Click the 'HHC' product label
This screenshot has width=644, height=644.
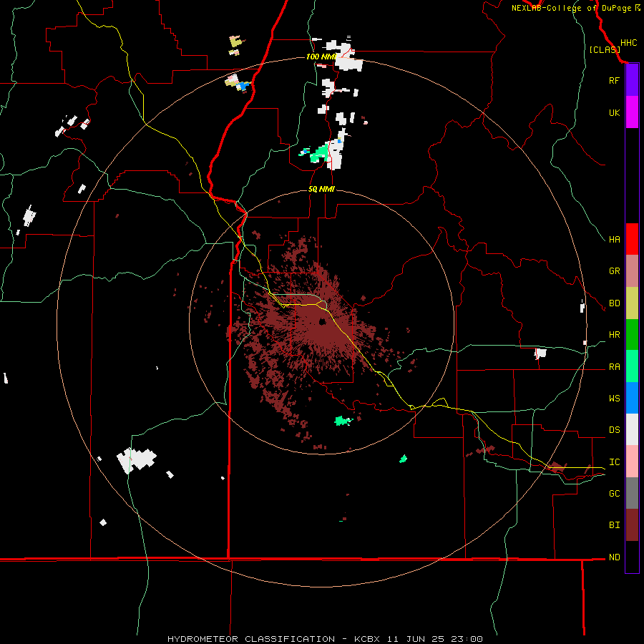pos(628,43)
